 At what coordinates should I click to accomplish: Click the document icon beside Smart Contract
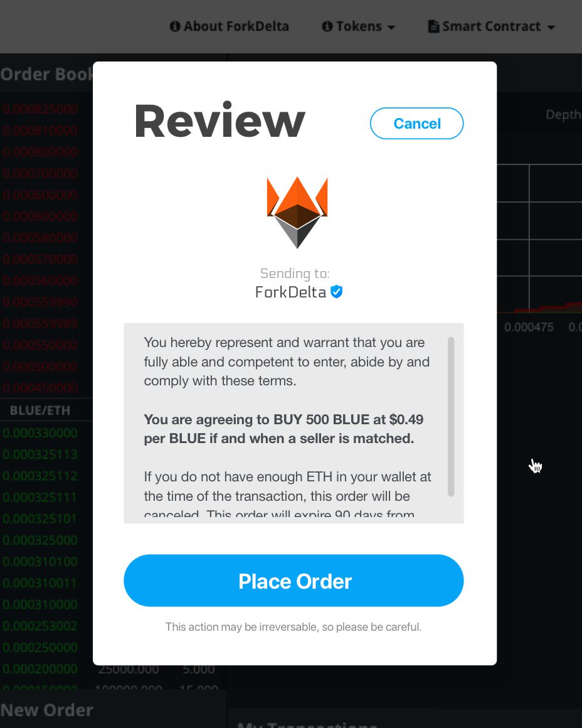point(433,26)
